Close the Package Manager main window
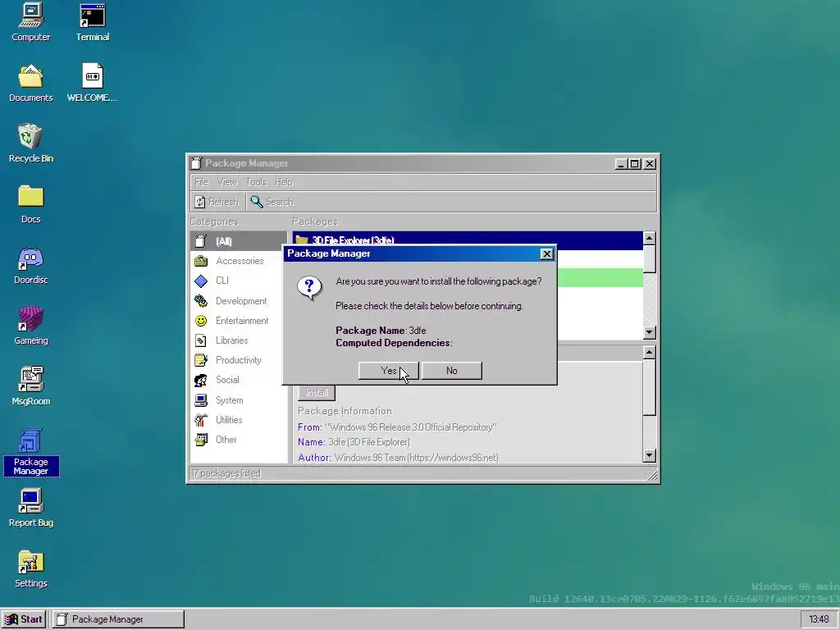This screenshot has width=840, height=630. pos(650,164)
